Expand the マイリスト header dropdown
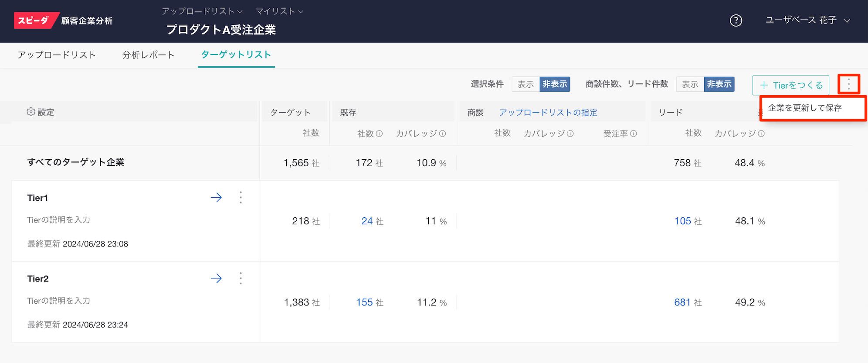This screenshot has height=363, width=868. point(279,11)
